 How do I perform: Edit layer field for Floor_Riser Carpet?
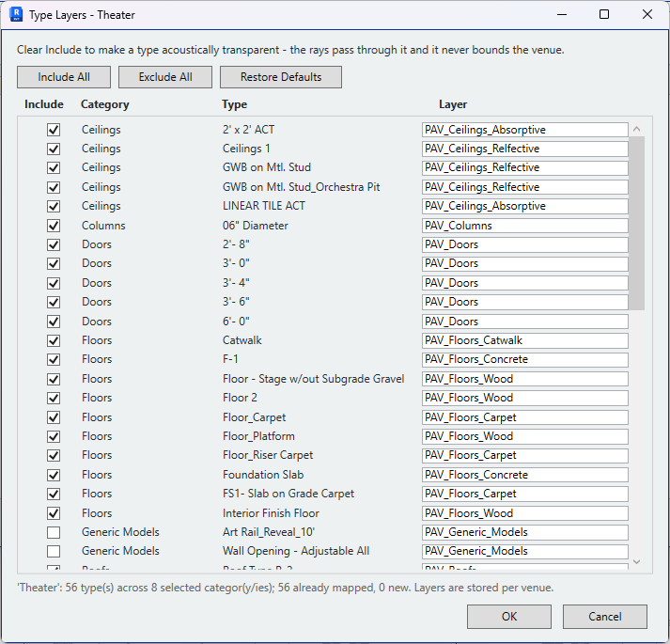click(524, 455)
